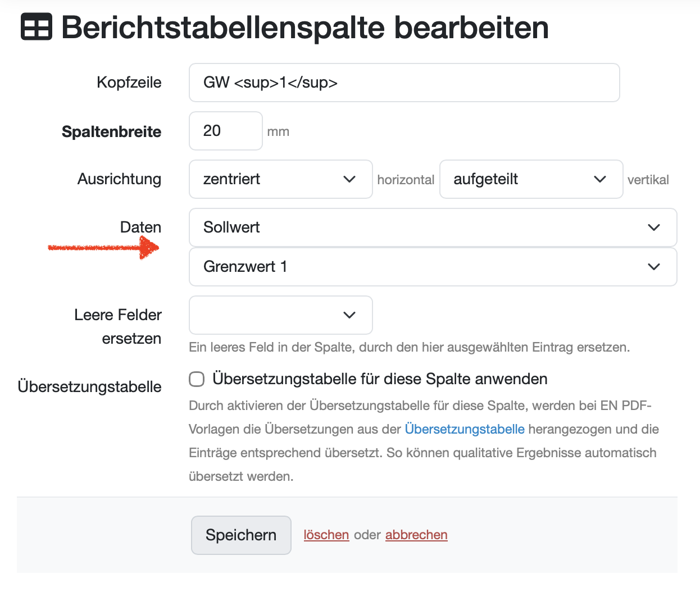Open the empty Leere Felder ersetzen dropdown
The image size is (700, 592).
click(x=280, y=315)
